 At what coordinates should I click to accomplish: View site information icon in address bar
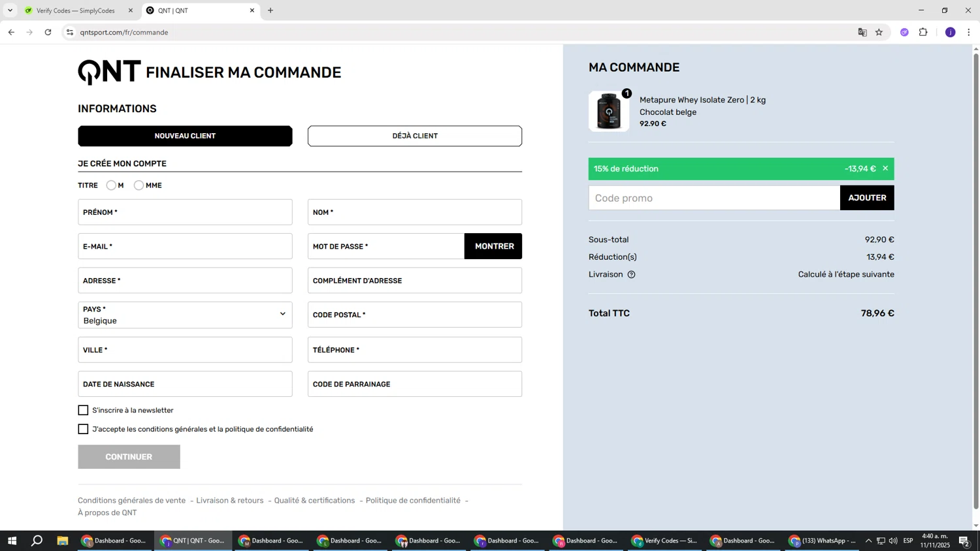pos(70,32)
